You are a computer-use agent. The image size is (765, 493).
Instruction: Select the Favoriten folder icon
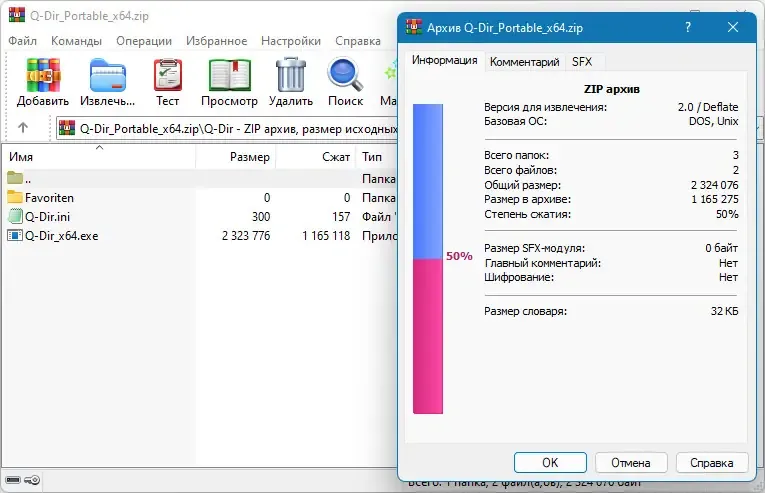(15, 197)
